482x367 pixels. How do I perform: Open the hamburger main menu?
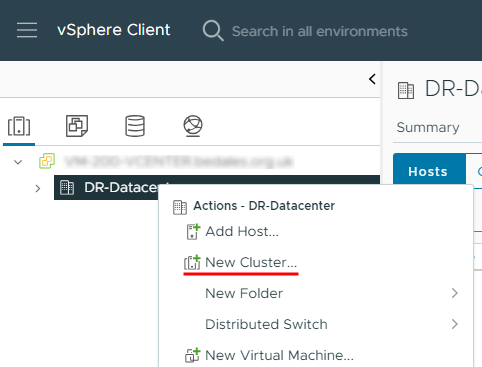point(27,30)
